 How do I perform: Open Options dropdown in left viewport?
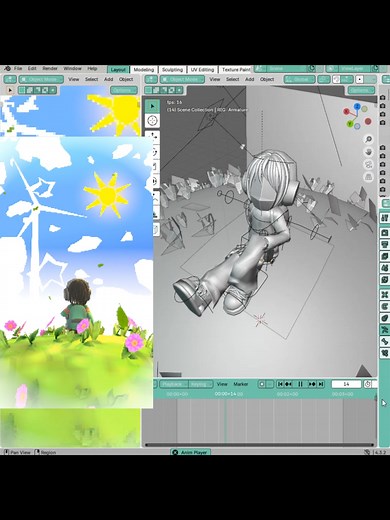[x=124, y=90]
